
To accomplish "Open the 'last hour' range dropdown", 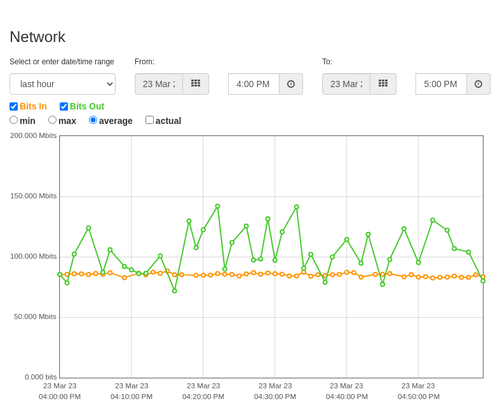I will (x=63, y=84).
